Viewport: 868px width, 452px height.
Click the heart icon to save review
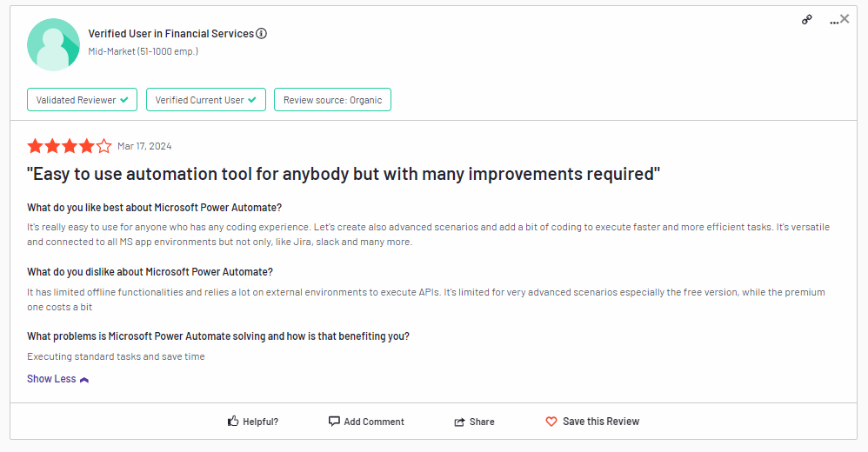[551, 422]
